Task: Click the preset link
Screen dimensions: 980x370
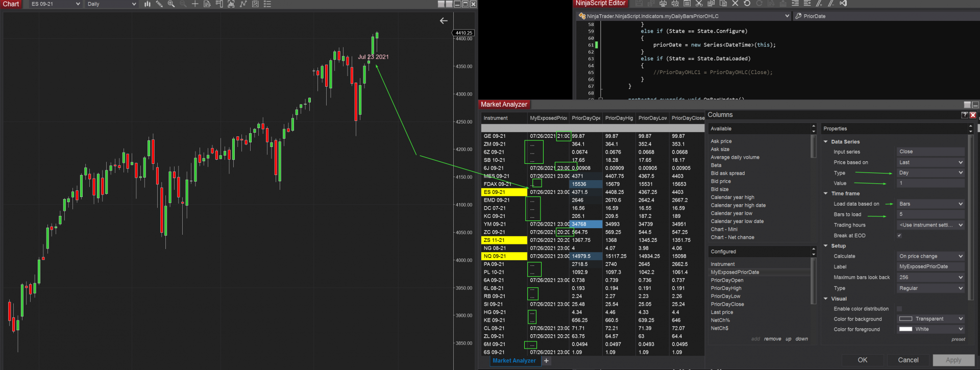Action: pyautogui.click(x=958, y=339)
